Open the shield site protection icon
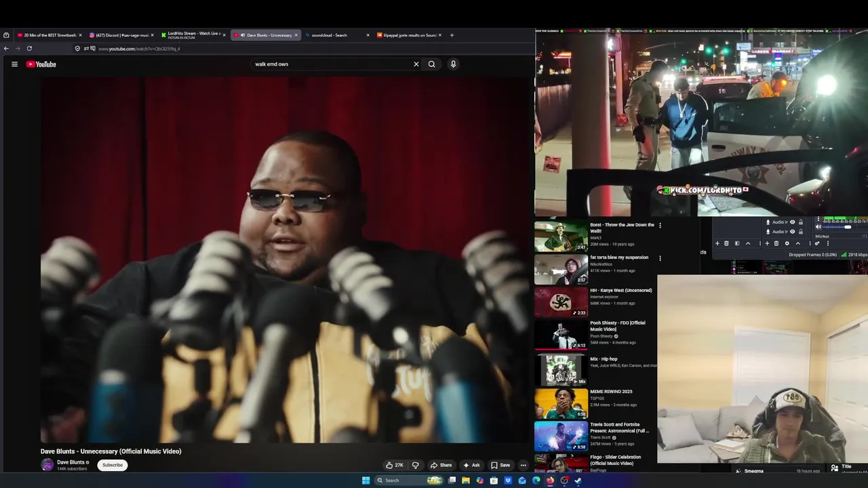This screenshot has width=868, height=488. (77, 49)
